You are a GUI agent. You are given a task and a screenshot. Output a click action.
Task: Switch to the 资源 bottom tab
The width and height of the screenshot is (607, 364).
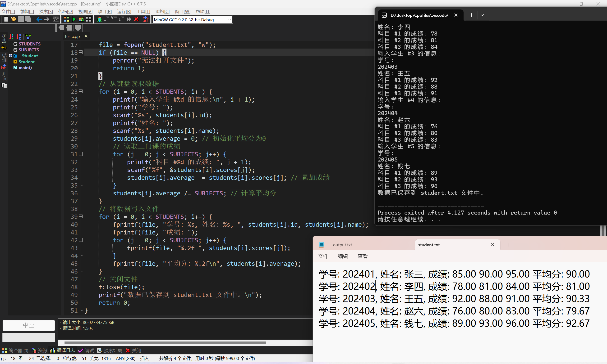click(39, 350)
